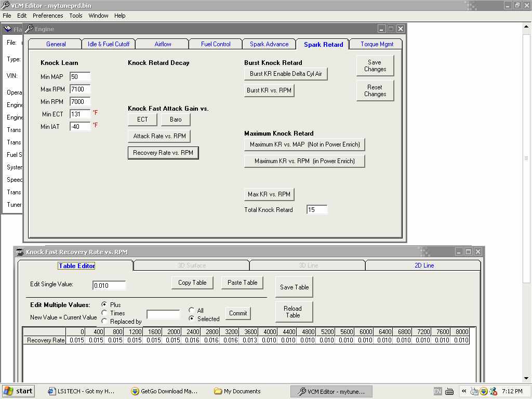Choose the All radio option

(192, 310)
